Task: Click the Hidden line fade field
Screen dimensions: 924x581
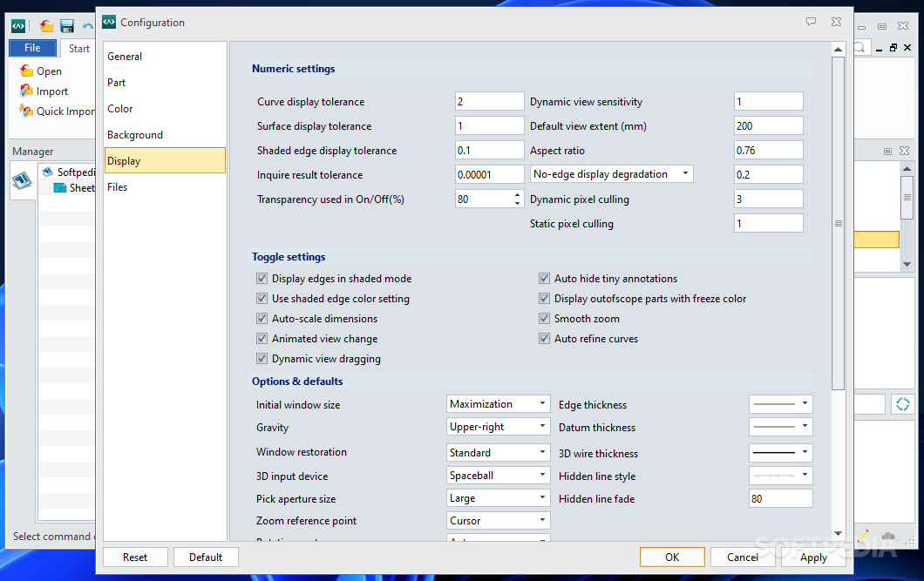Action: click(781, 498)
